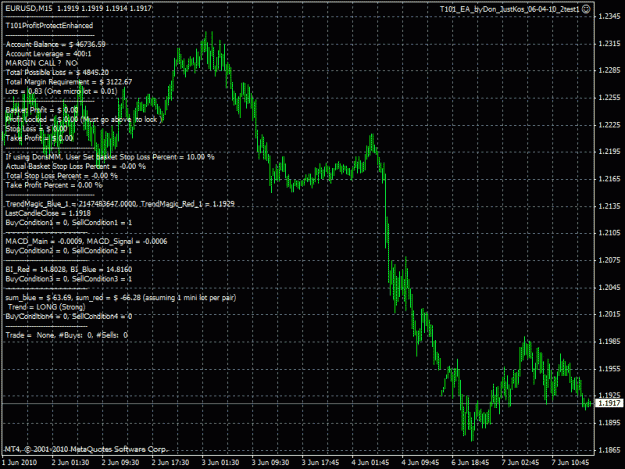Image resolution: width=625 pixels, height=469 pixels.
Task: Click time axis label 2 Jun 17:30
Action: 171,463
